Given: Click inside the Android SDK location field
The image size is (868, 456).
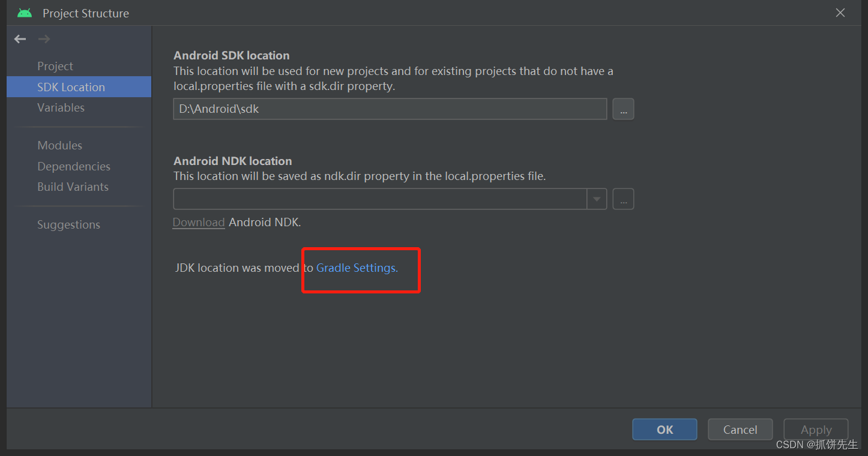Looking at the screenshot, I should point(389,109).
